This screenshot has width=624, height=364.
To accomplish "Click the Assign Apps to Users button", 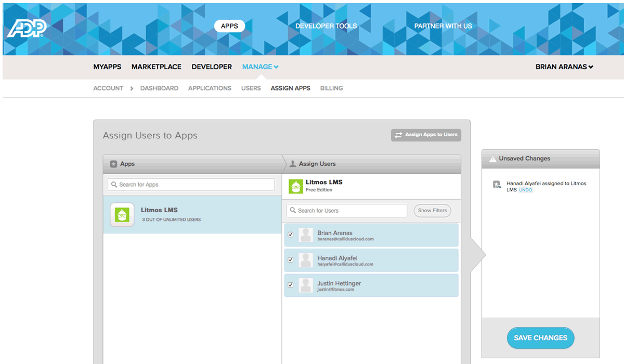I will coord(426,135).
